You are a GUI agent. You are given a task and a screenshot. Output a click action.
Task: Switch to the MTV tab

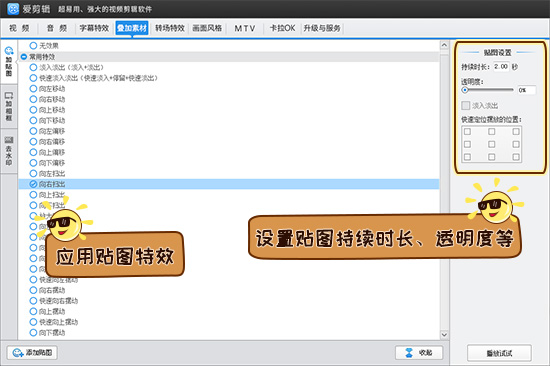245,28
